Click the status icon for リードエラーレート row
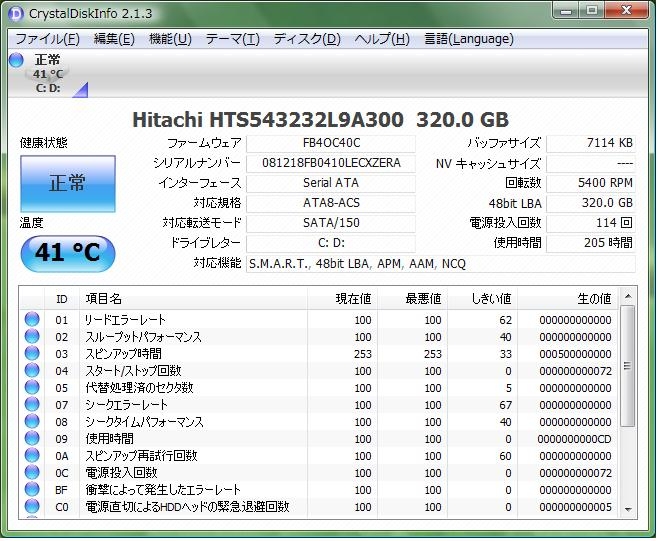The image size is (658, 541). 32,320
